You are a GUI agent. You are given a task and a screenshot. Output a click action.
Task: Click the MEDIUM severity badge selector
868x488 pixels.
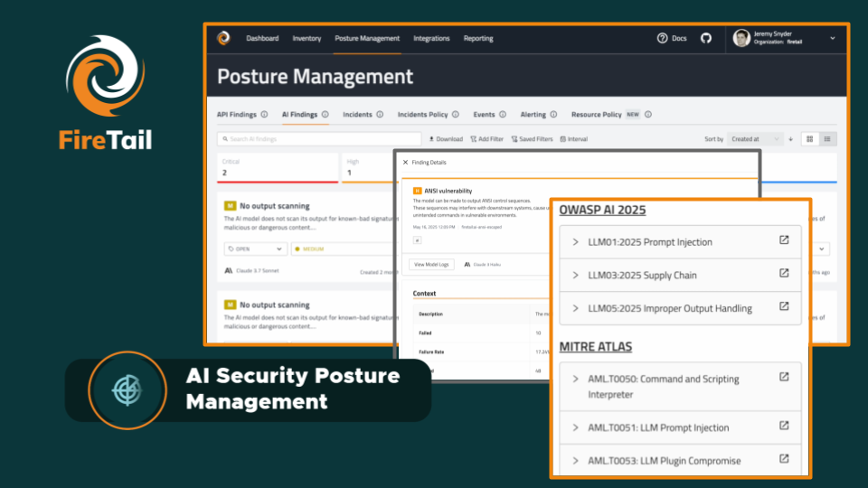click(x=343, y=249)
